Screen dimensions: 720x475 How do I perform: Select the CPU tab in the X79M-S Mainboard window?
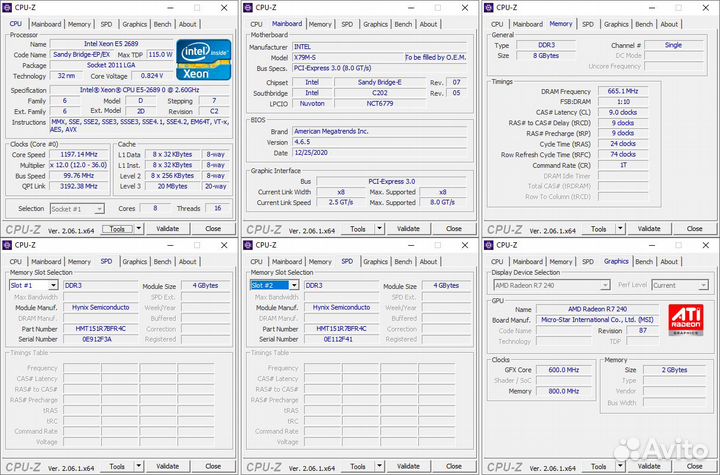[x=256, y=24]
